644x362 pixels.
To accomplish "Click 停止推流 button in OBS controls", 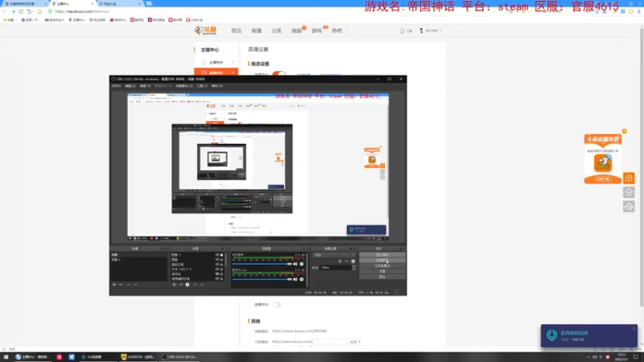I will click(382, 255).
